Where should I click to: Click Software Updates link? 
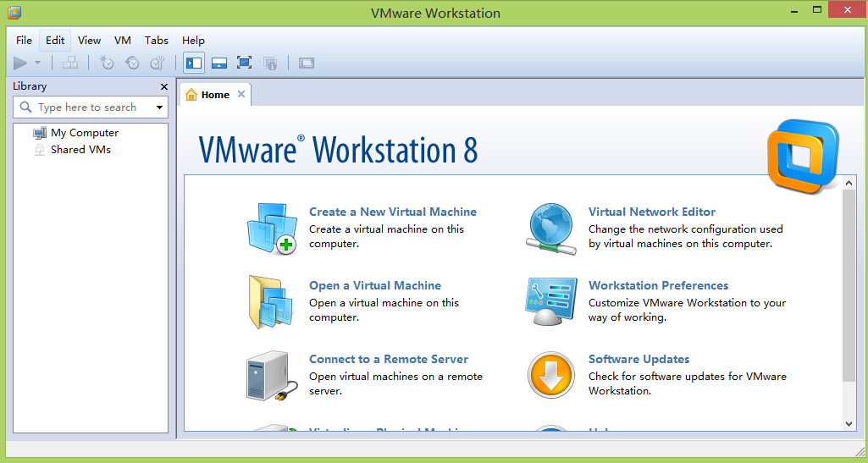[x=639, y=359]
